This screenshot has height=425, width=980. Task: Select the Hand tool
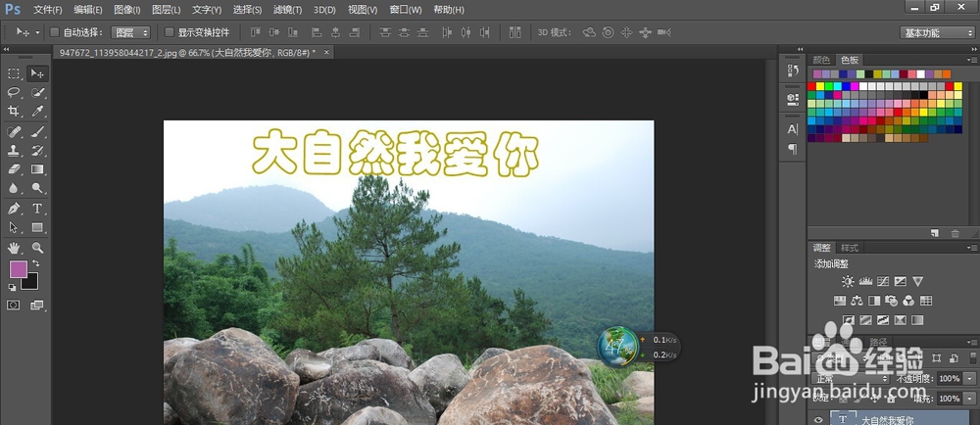14,248
